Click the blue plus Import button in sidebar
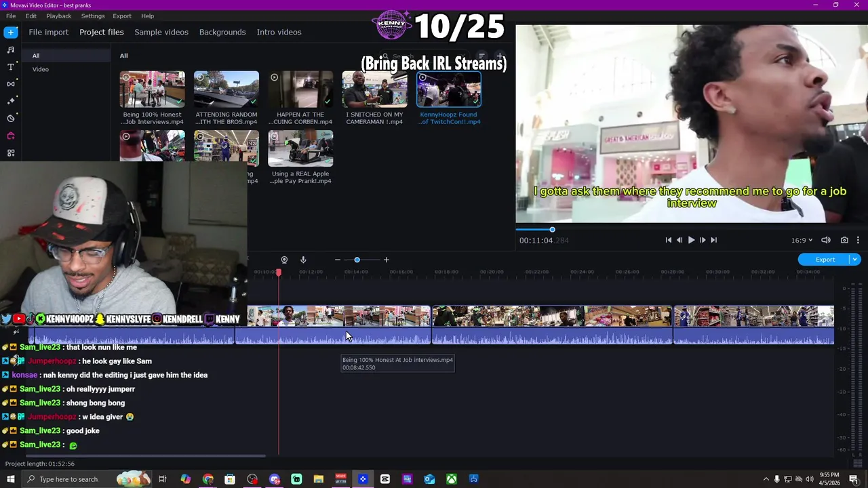868x488 pixels. click(x=10, y=32)
